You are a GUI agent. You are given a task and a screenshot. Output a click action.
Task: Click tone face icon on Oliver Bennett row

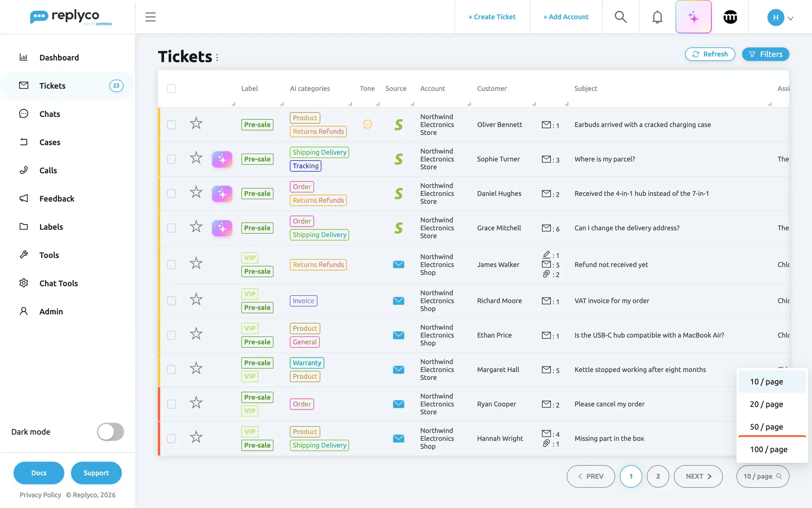click(x=368, y=124)
